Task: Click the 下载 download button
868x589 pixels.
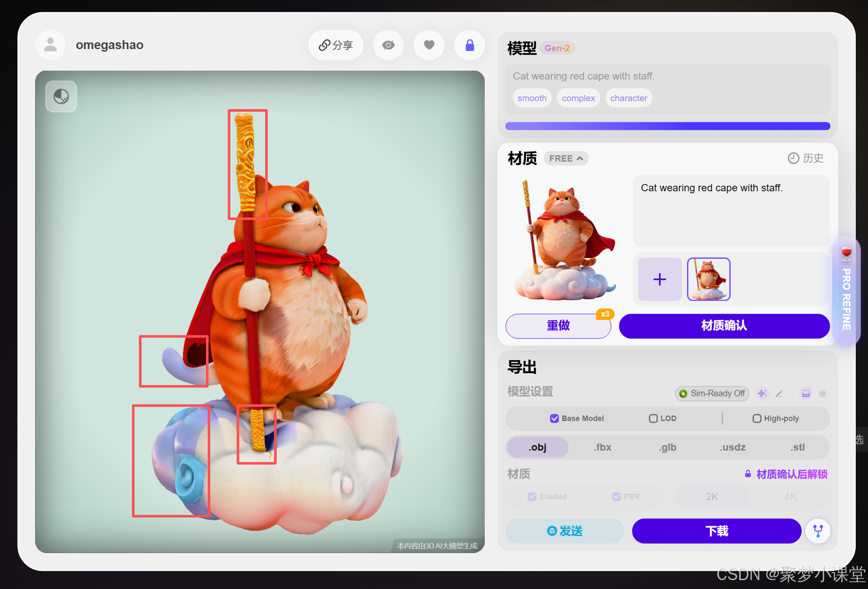Action: [x=717, y=531]
